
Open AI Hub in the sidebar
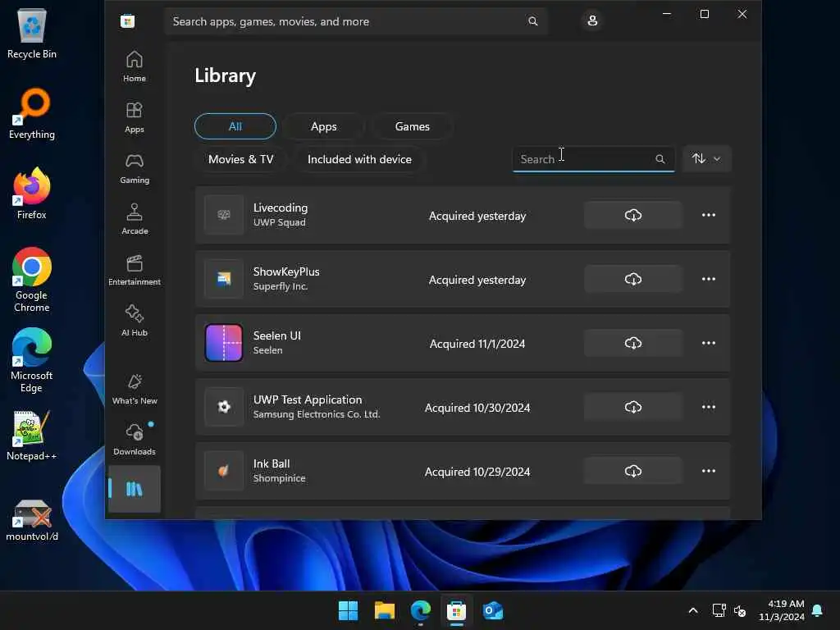[x=134, y=322]
